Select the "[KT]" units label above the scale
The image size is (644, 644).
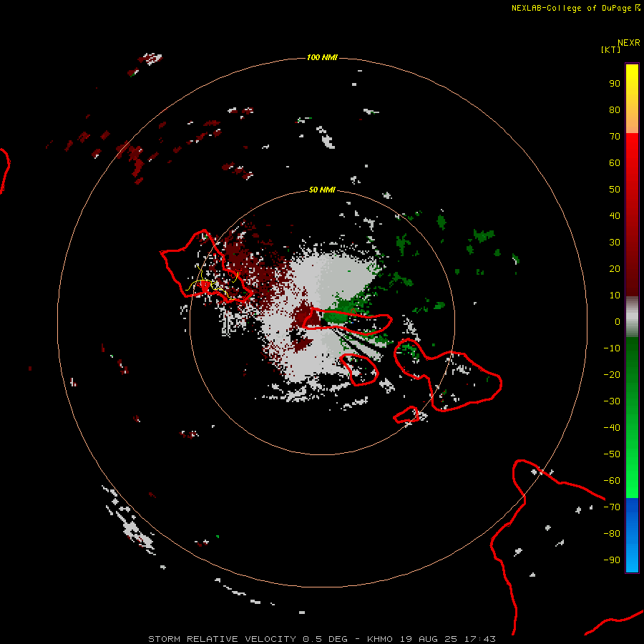[611, 49]
